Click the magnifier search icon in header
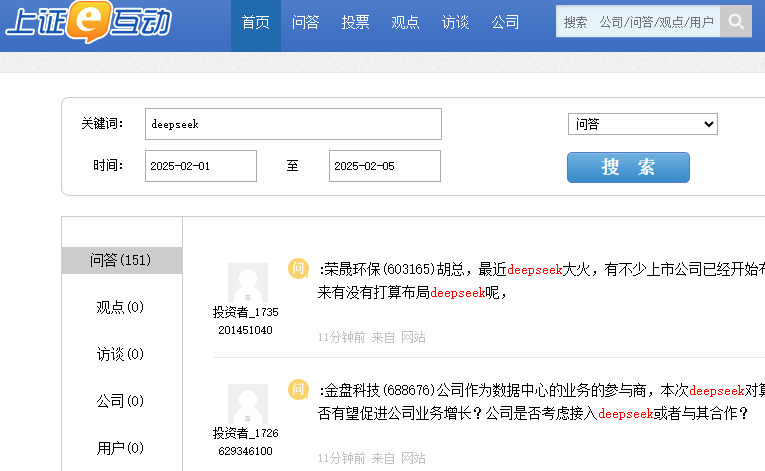The width and height of the screenshot is (765, 471). [x=736, y=21]
